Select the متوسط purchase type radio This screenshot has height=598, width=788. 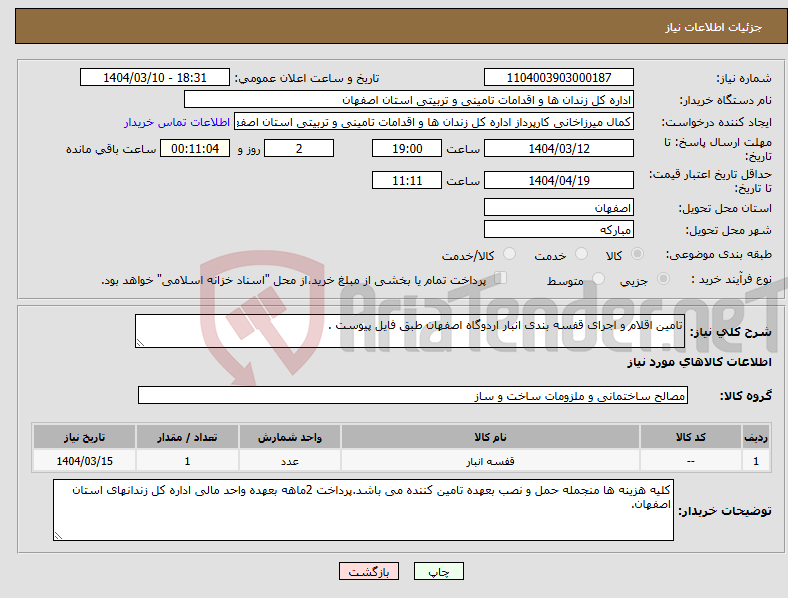tap(598, 278)
